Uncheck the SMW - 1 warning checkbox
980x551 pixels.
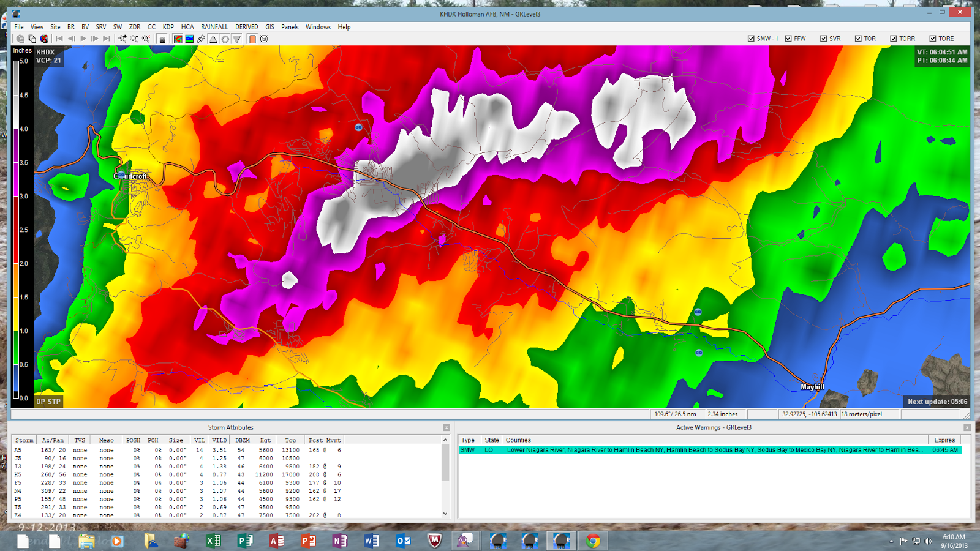(750, 38)
